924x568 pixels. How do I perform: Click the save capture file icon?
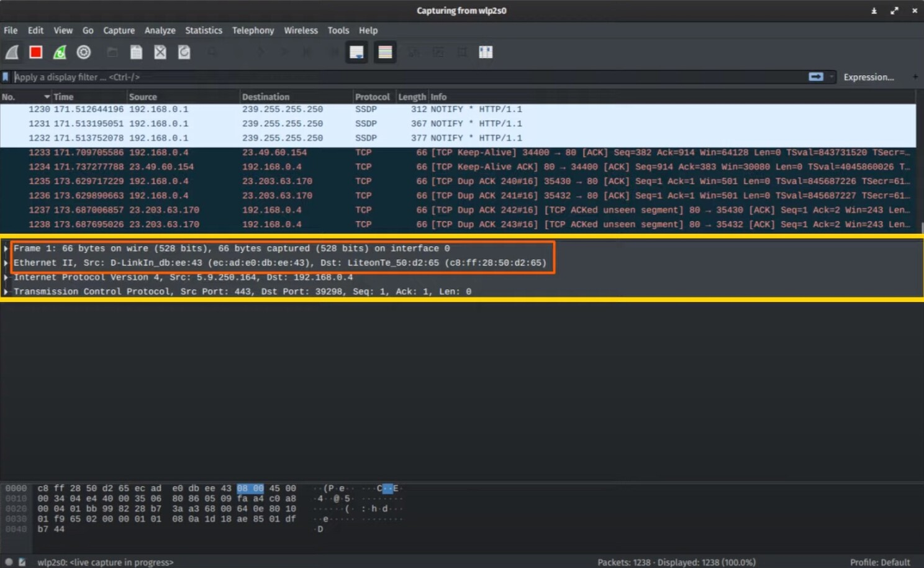[x=136, y=52]
